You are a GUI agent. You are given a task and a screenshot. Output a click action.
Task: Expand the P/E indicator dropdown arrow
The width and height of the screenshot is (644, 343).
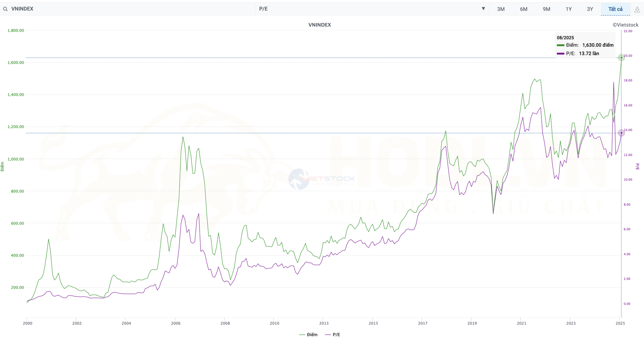(483, 9)
